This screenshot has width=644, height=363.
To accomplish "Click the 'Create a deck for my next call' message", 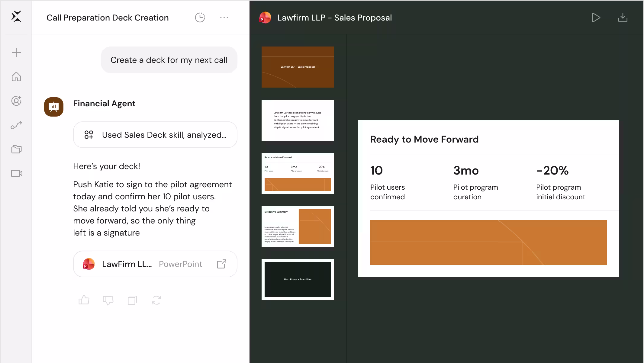I will tap(169, 60).
